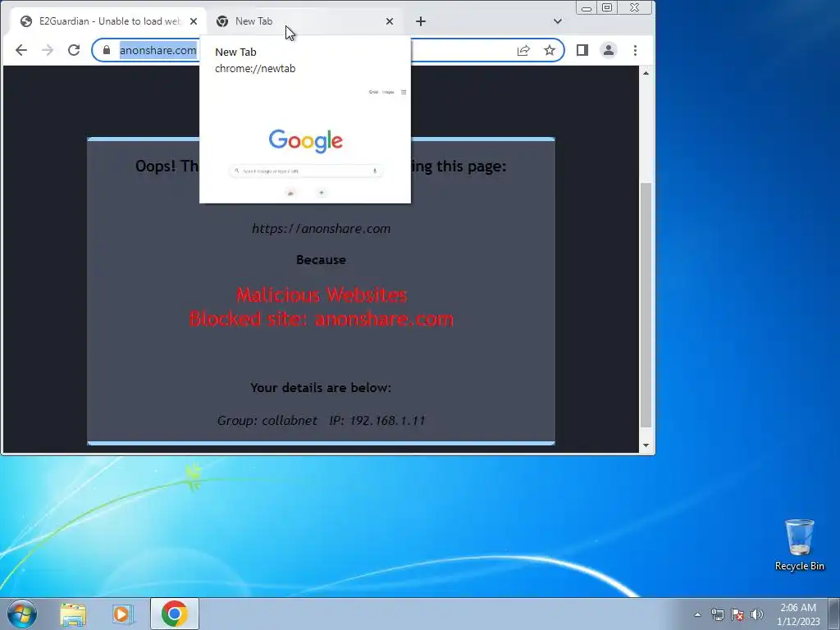The width and height of the screenshot is (840, 630).
Task: Share this page using the share icon
Action: [x=523, y=50]
